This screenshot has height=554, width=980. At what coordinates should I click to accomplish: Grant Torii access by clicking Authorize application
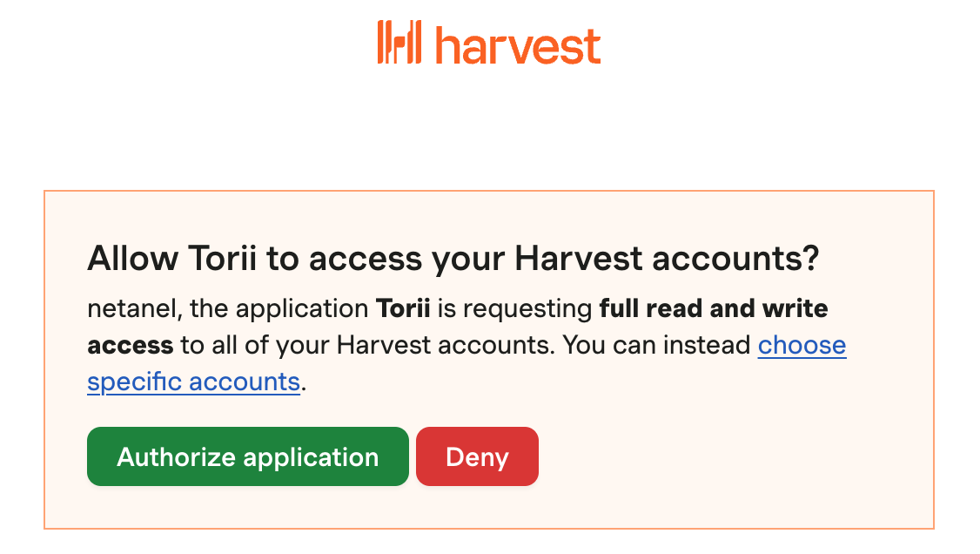pyautogui.click(x=247, y=456)
